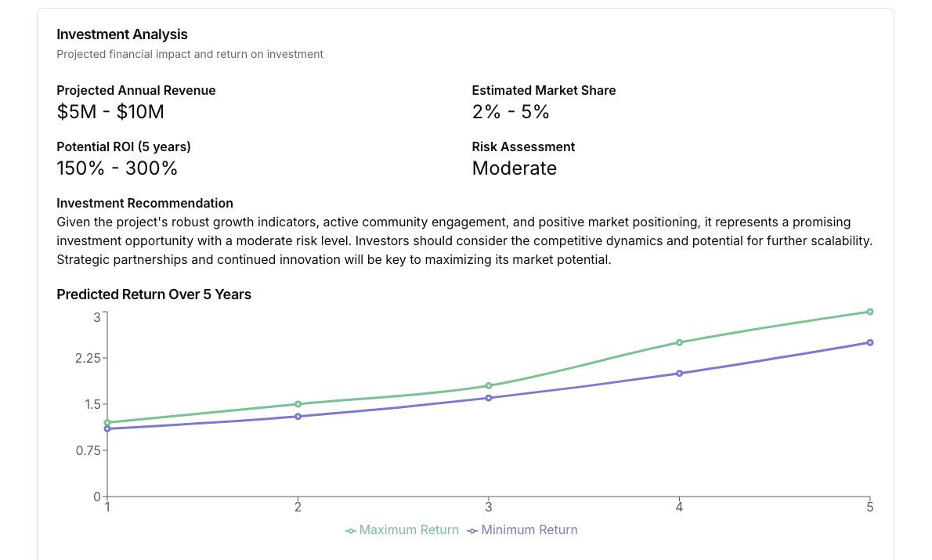This screenshot has width=932, height=560.
Task: Click Maximum Return data point at year 3
Action: point(489,385)
